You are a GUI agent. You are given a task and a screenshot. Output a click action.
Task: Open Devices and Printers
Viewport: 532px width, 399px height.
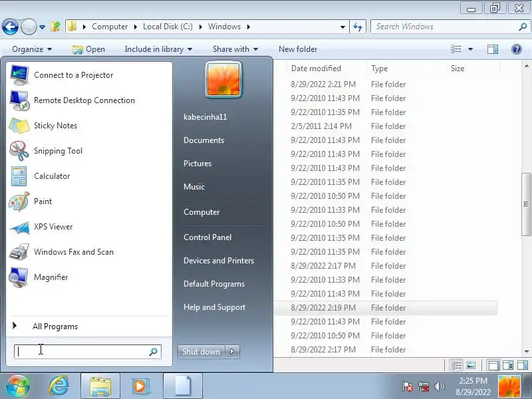click(219, 261)
